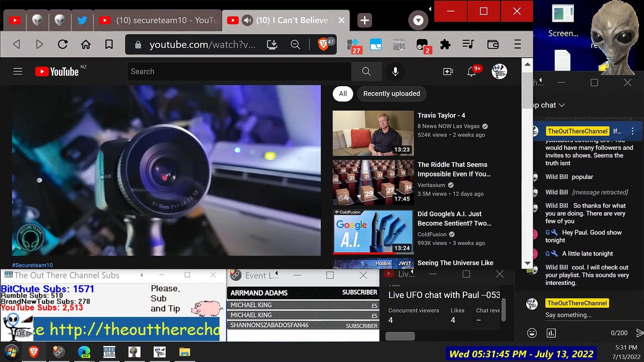Send the chat message with the arrow icon

[x=639, y=333]
